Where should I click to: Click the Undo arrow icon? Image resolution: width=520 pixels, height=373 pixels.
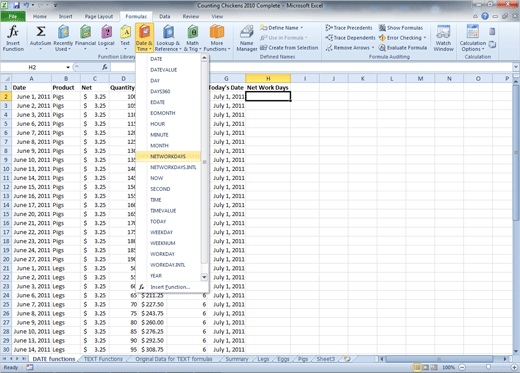[x=26, y=5]
